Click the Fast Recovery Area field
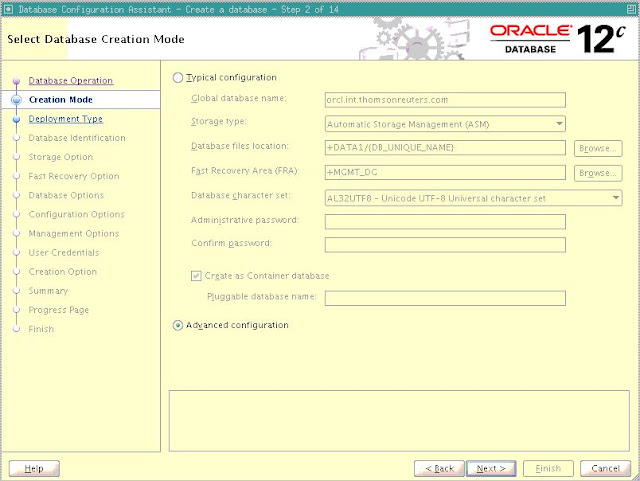The width and height of the screenshot is (640, 481). click(x=445, y=173)
